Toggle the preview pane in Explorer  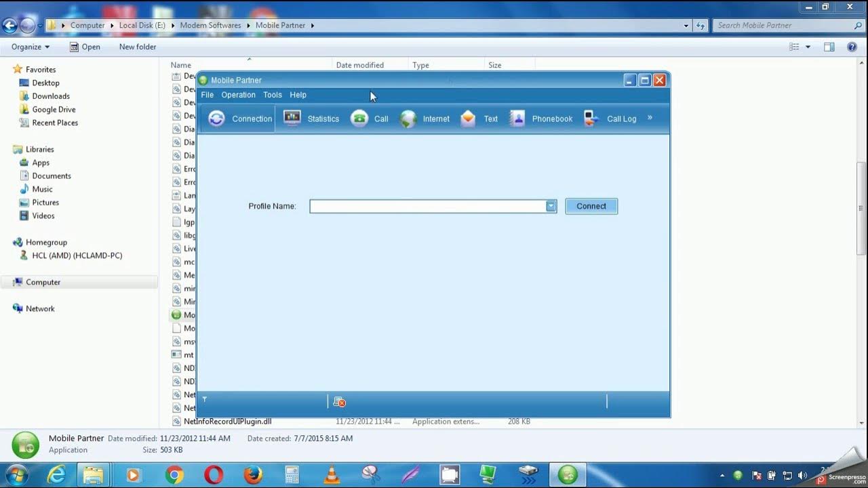tap(829, 47)
